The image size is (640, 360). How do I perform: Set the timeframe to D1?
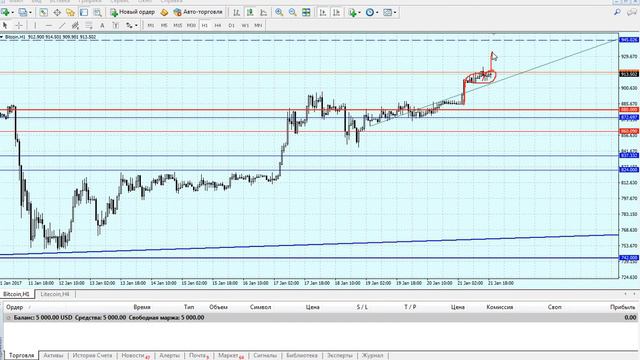click(x=231, y=25)
